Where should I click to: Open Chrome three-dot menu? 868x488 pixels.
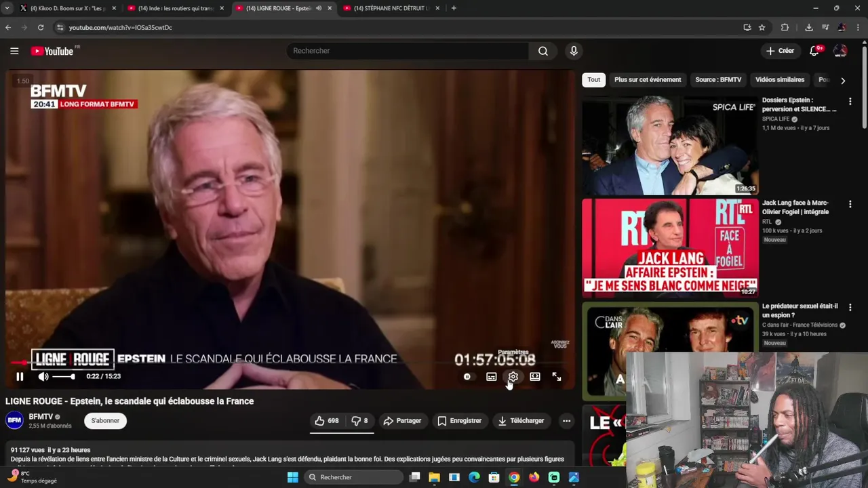coord(860,27)
